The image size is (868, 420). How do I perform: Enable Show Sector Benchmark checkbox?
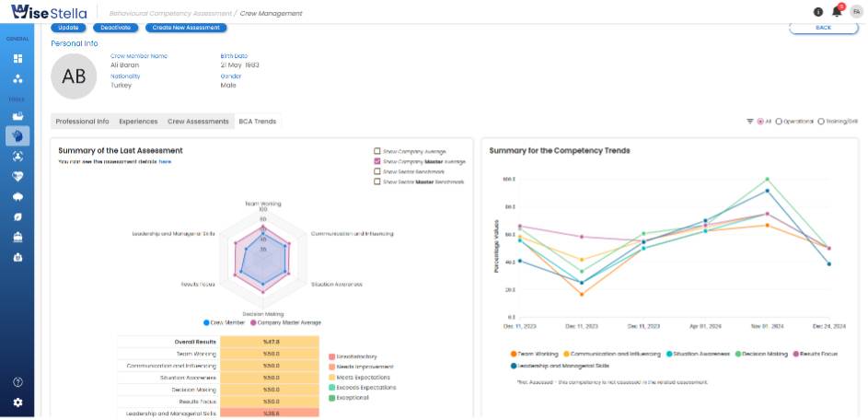coord(377,171)
